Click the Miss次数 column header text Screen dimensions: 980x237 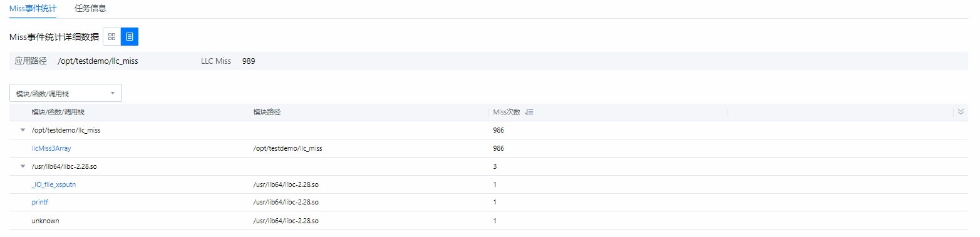click(507, 112)
